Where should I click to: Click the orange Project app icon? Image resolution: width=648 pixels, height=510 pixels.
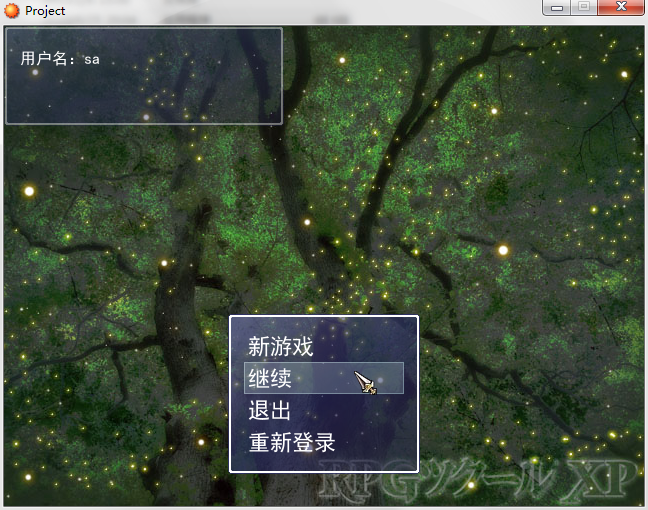pos(12,10)
